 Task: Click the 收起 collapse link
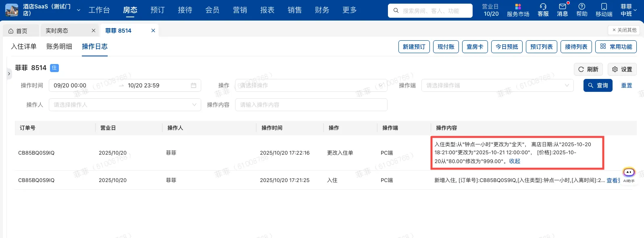(x=515, y=161)
